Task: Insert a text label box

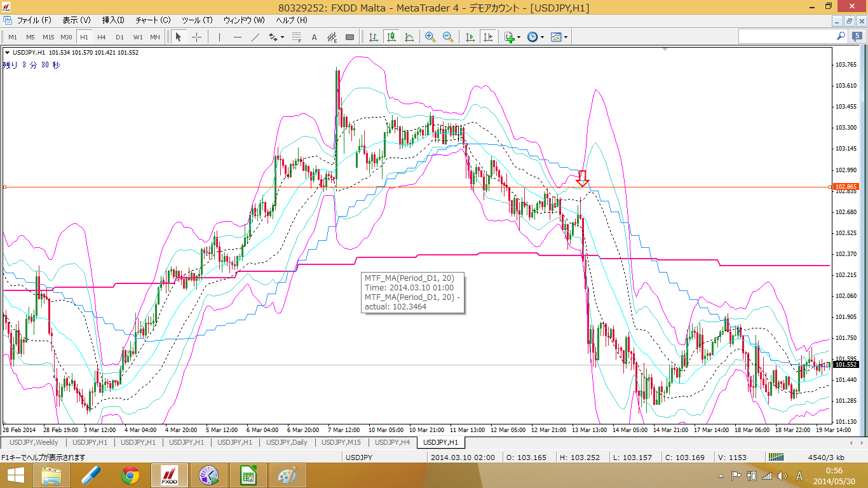Action: pos(349,37)
